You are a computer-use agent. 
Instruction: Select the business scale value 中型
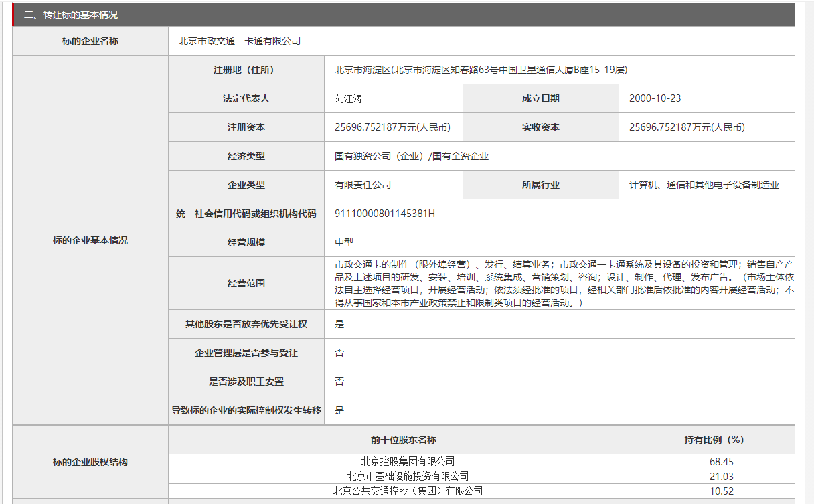click(344, 242)
